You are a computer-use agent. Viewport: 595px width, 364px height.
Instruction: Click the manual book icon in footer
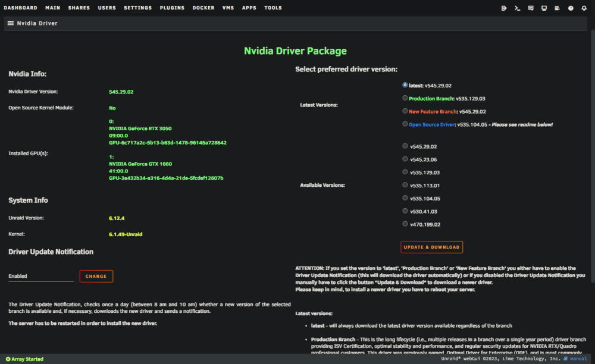(565, 358)
